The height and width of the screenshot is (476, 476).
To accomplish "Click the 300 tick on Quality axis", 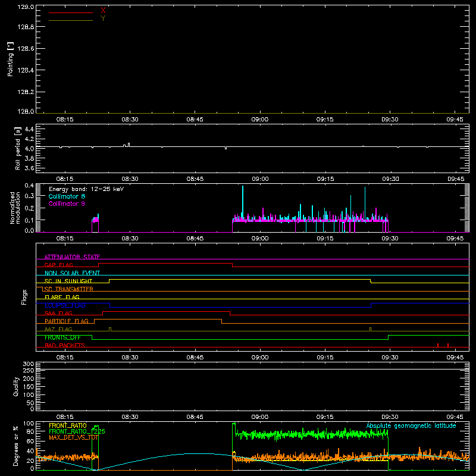I will (x=28, y=364).
